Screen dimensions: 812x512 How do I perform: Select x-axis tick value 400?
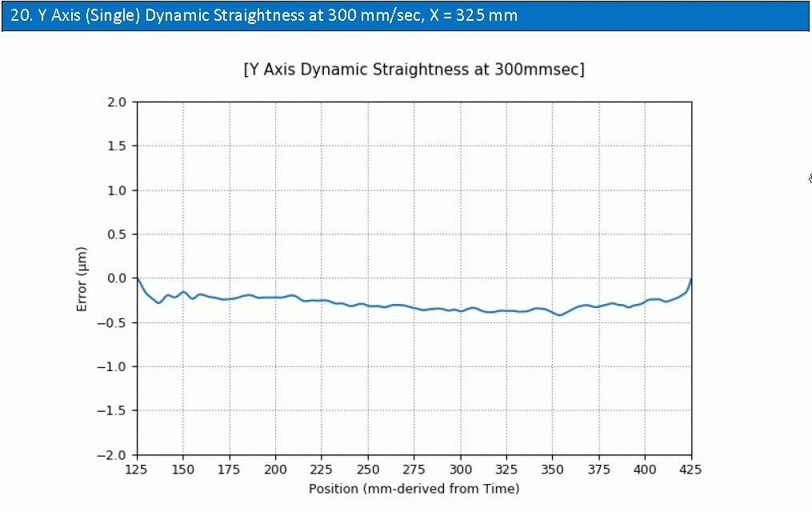click(x=646, y=470)
